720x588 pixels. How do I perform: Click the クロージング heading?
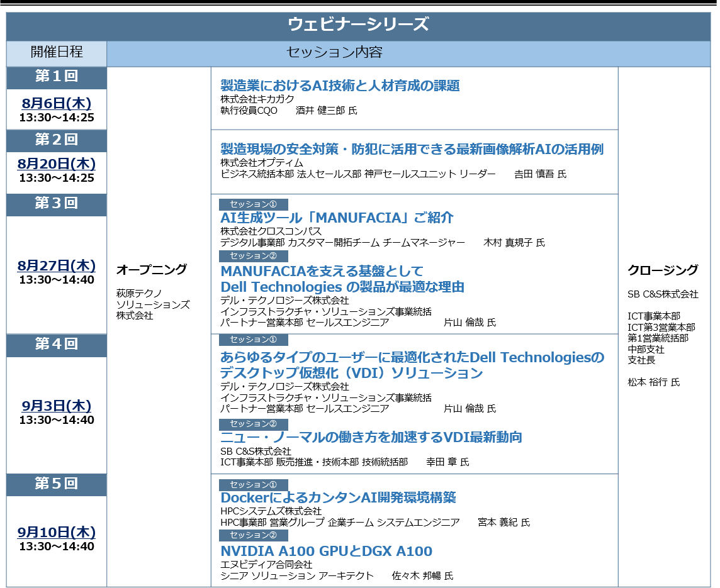click(663, 270)
